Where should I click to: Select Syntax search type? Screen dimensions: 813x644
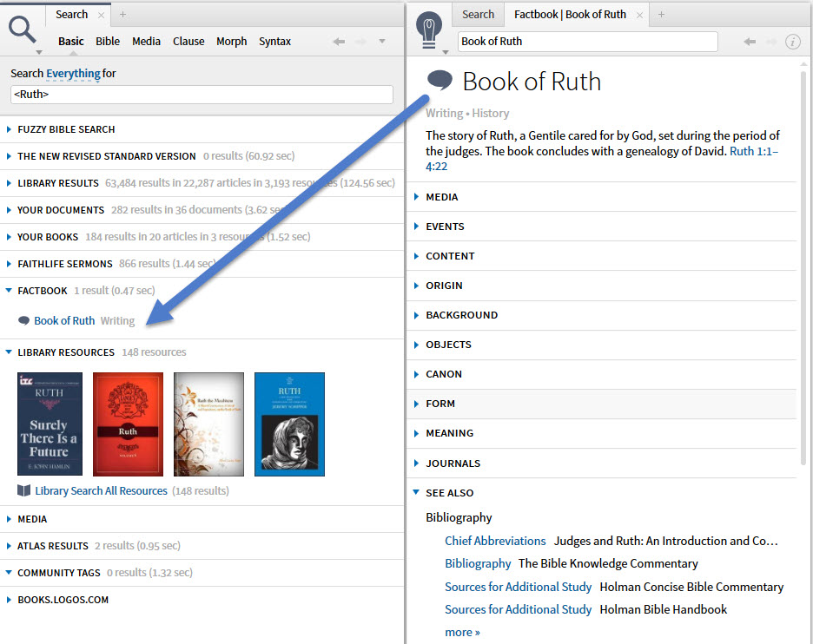274,42
